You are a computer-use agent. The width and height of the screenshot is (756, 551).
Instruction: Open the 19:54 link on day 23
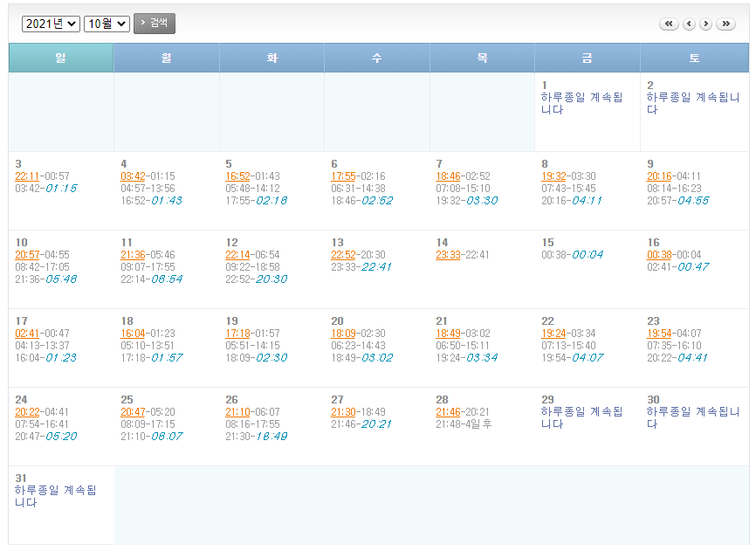[659, 334]
